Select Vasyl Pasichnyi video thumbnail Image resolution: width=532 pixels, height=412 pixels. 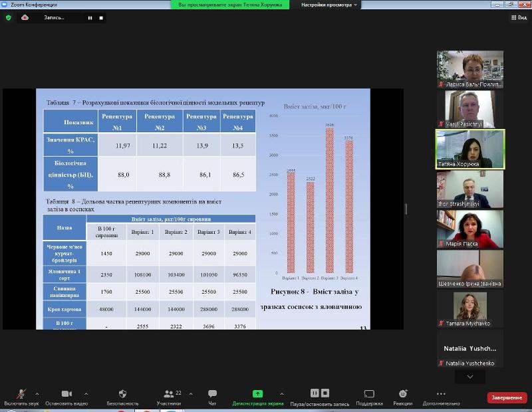point(470,109)
